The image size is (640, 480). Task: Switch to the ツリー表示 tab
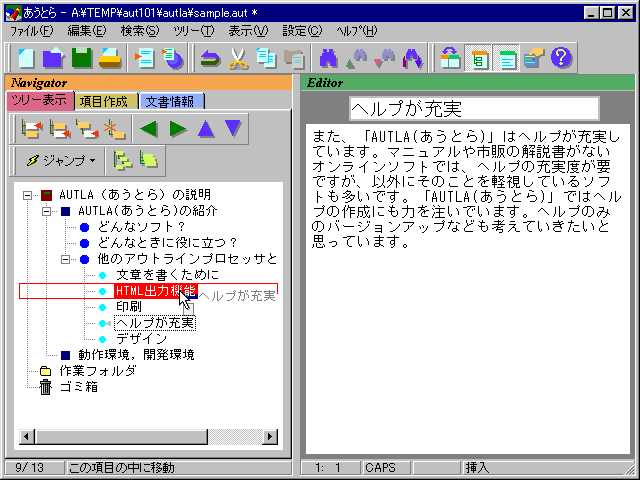click(39, 100)
